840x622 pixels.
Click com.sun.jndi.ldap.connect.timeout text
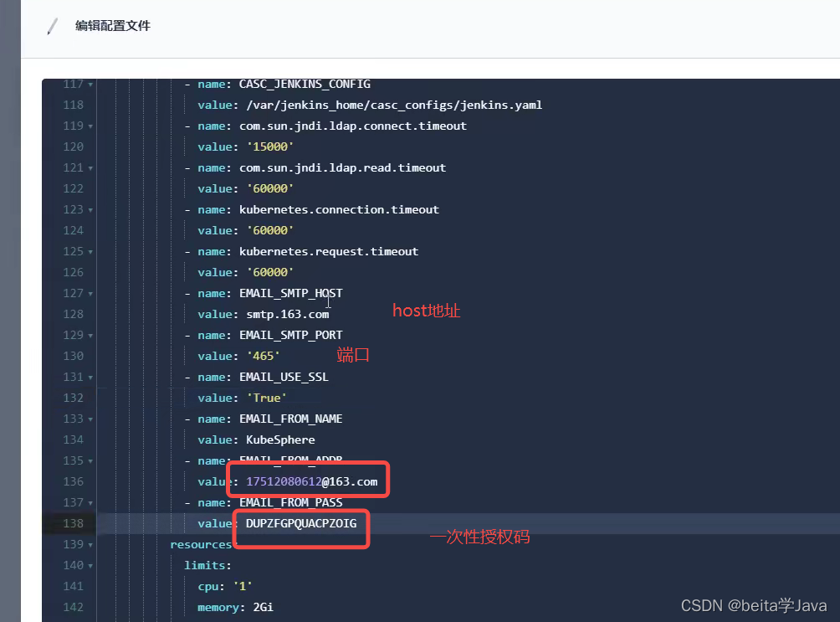click(353, 126)
